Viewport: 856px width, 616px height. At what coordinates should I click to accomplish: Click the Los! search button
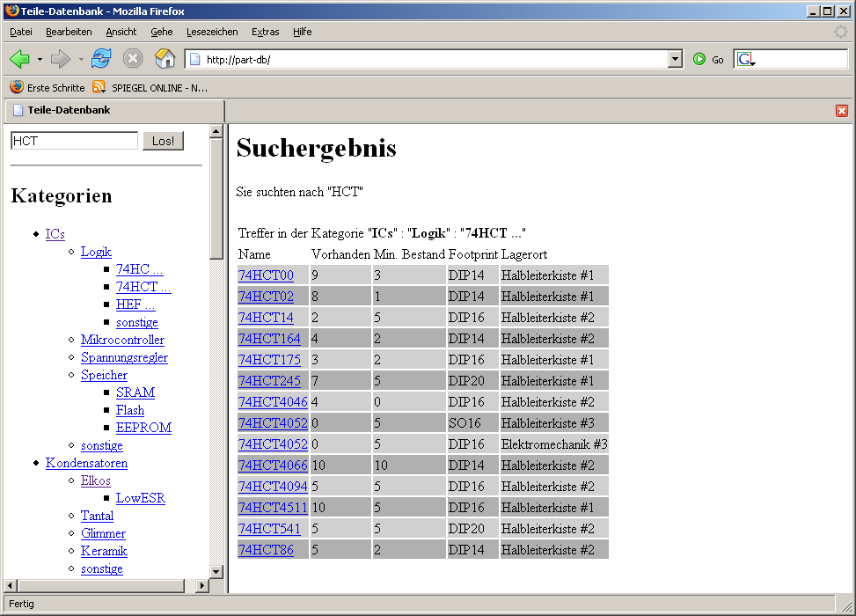(164, 141)
